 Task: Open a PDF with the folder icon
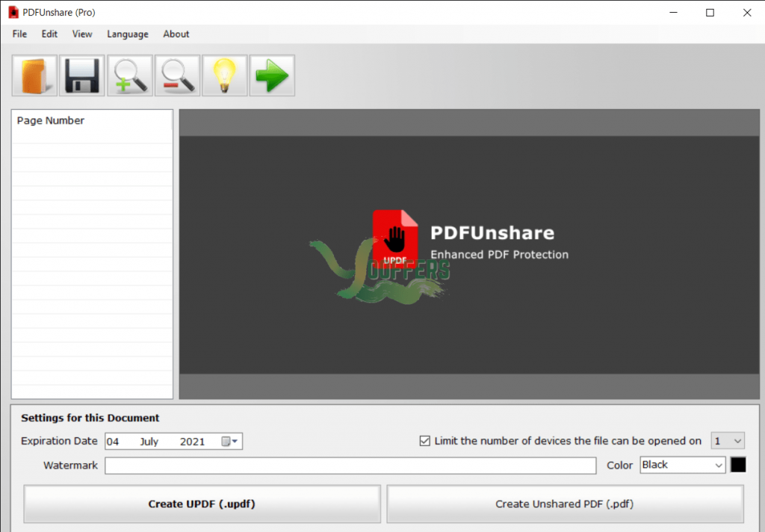pyautogui.click(x=34, y=75)
